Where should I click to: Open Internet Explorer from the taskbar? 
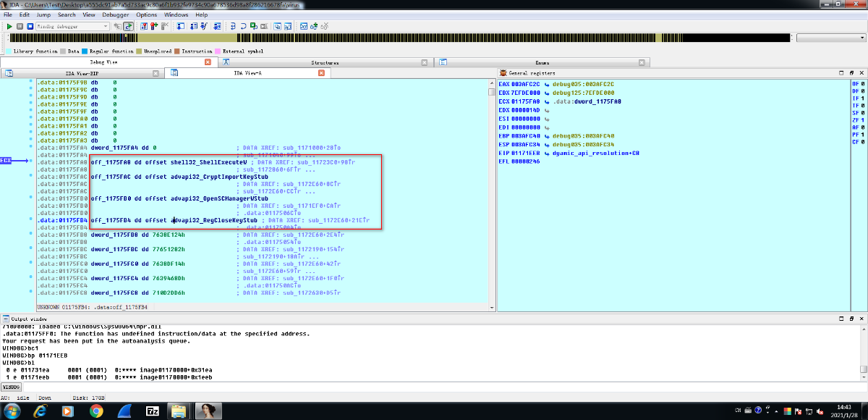click(39, 411)
